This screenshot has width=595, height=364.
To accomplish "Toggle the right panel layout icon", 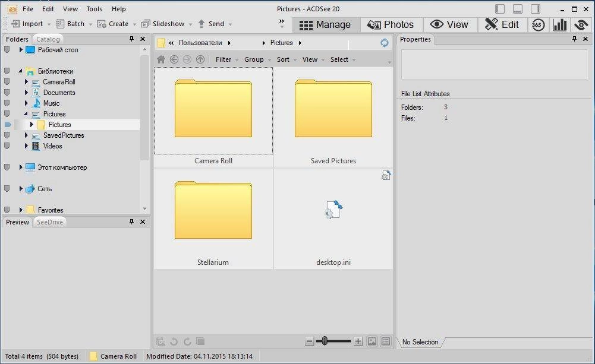I will click(x=536, y=9).
